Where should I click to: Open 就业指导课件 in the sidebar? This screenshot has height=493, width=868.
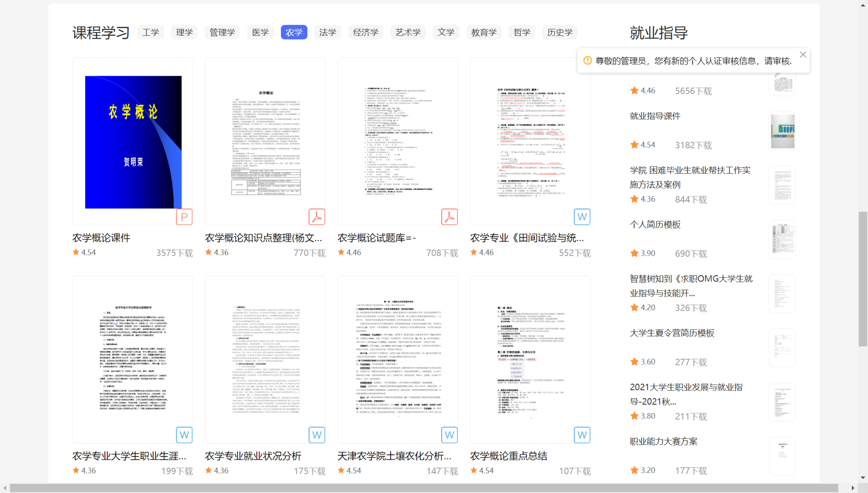(655, 116)
